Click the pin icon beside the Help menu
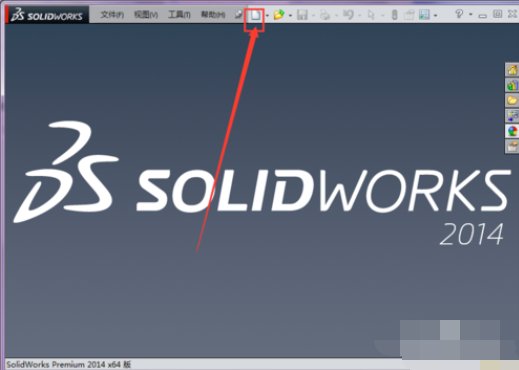The height and width of the screenshot is (370, 519). click(238, 15)
